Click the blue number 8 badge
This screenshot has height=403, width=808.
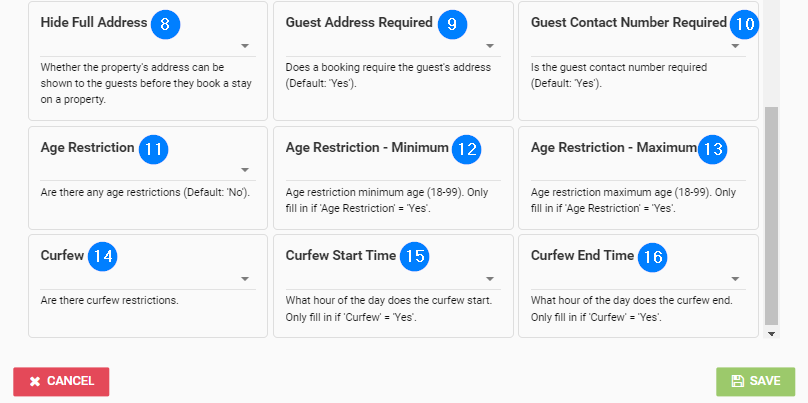coord(165,24)
